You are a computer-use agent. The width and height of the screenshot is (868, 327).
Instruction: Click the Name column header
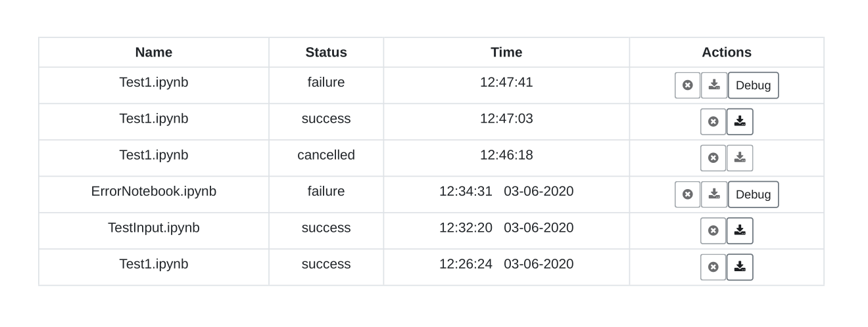pos(154,53)
